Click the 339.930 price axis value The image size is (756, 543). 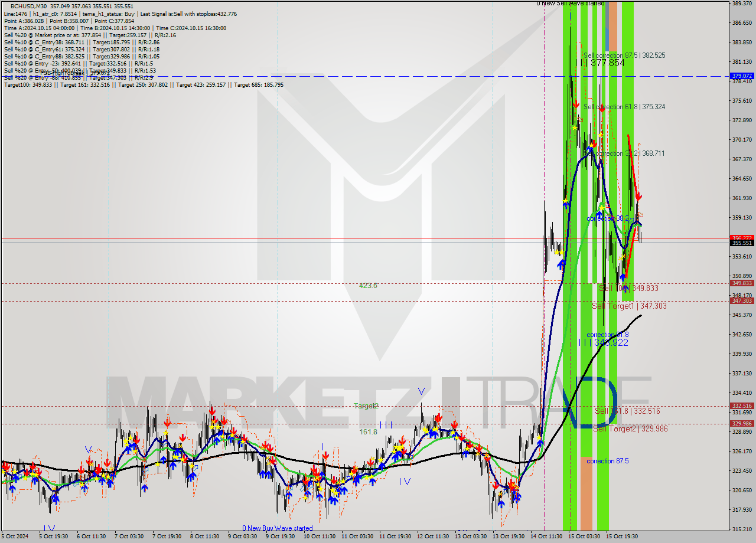point(742,354)
